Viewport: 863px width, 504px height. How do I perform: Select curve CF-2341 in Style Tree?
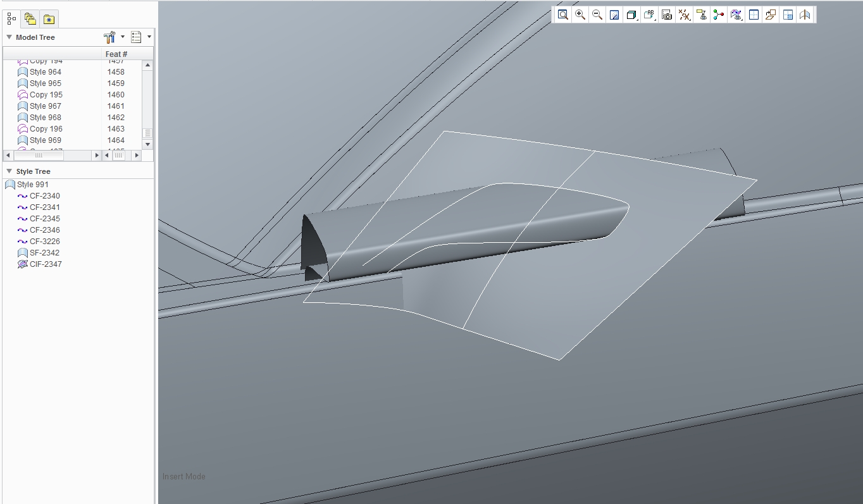(45, 207)
